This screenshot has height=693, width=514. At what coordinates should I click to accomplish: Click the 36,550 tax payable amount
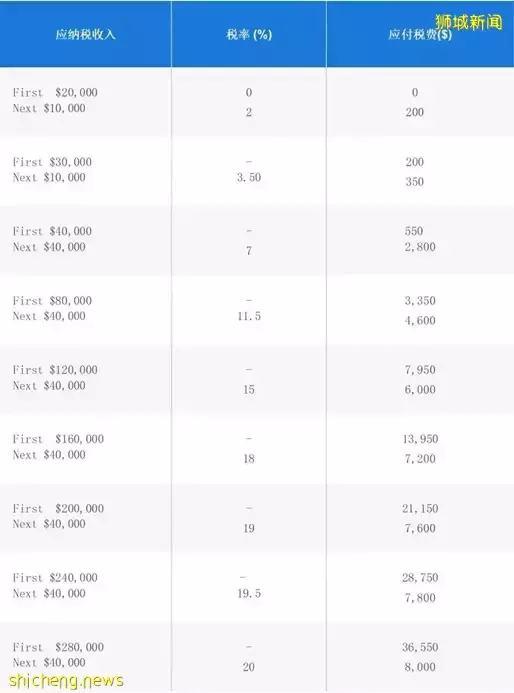(420, 647)
